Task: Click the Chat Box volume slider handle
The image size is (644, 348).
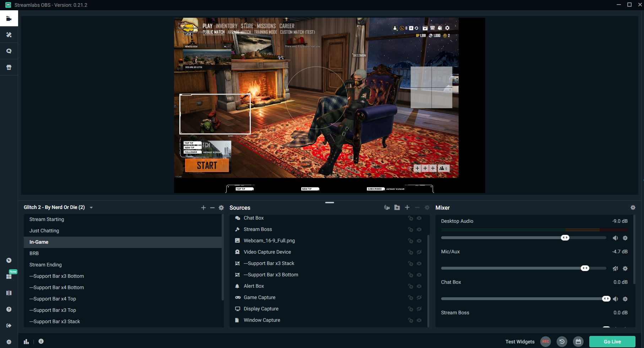Action: point(606,299)
